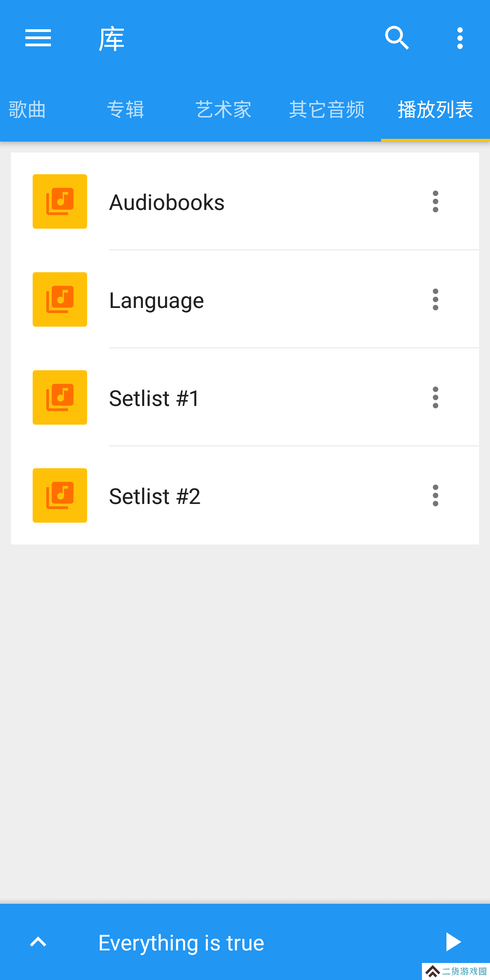This screenshot has height=980, width=490.
Task: Switch to the 专辑 tab
Action: coord(126,110)
